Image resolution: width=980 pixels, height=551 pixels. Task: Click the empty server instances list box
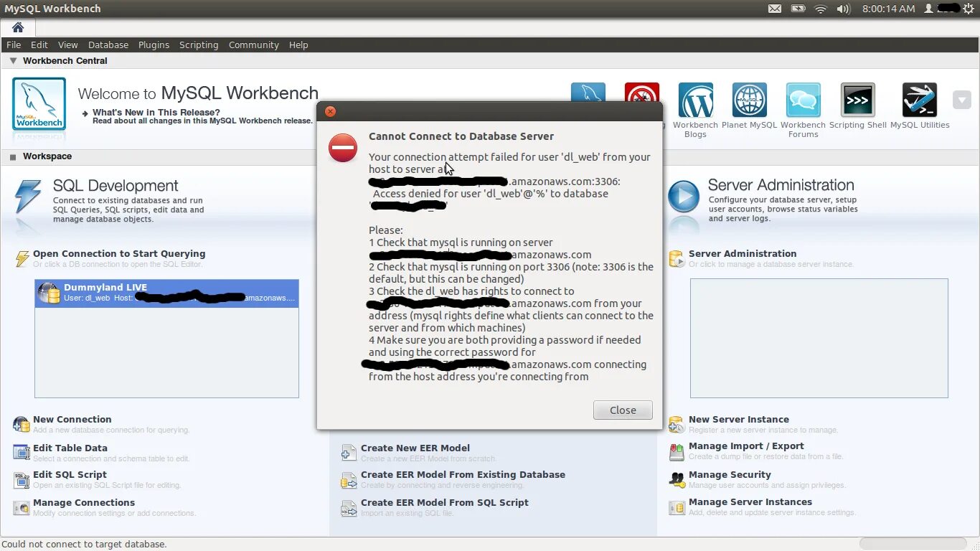coord(819,338)
